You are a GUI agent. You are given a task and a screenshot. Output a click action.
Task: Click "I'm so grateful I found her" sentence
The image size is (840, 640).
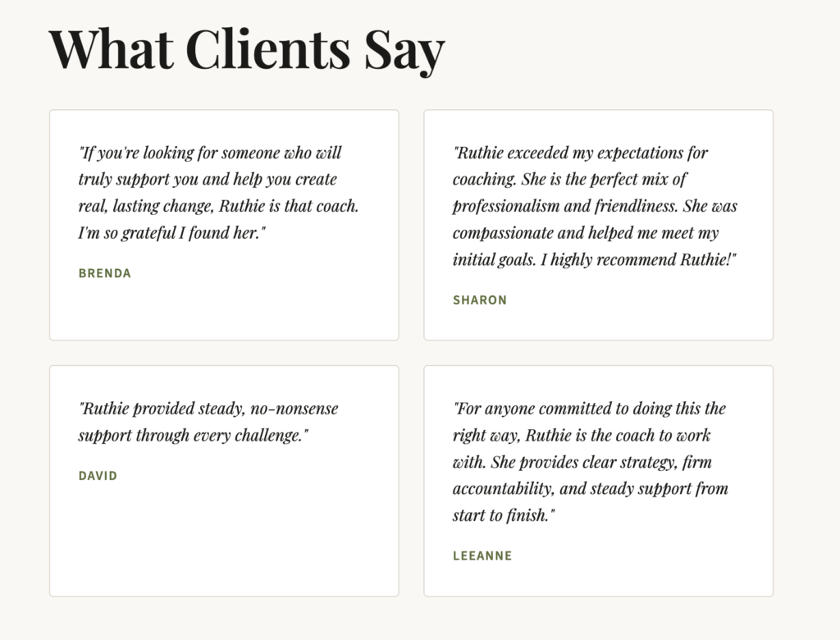[x=171, y=233]
